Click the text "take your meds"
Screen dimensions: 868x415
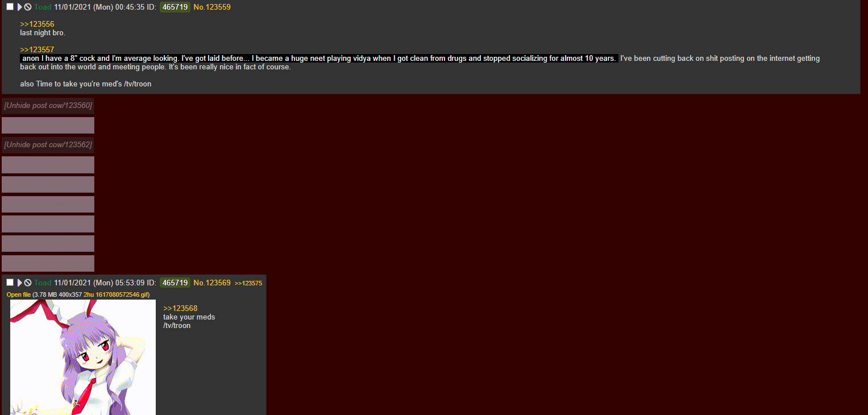[189, 317]
